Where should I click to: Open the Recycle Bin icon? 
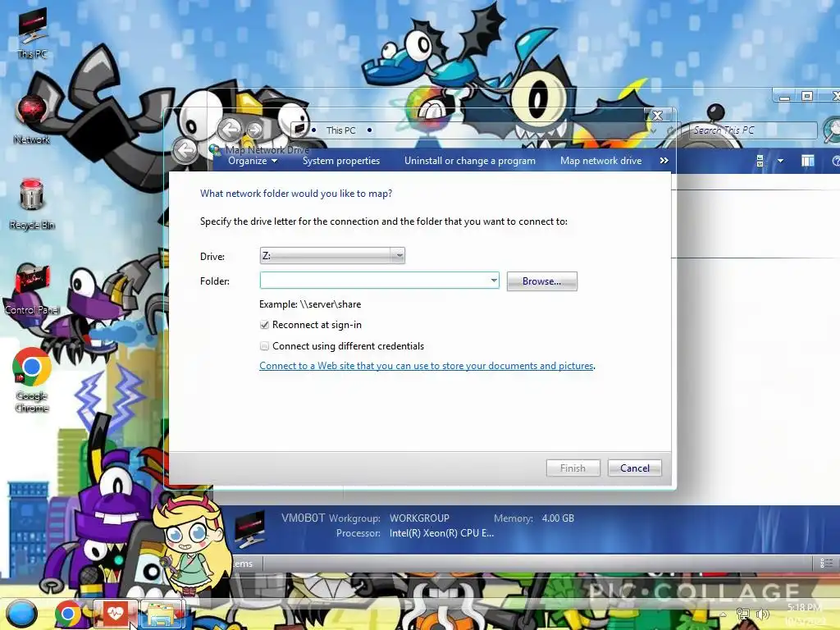point(32,203)
